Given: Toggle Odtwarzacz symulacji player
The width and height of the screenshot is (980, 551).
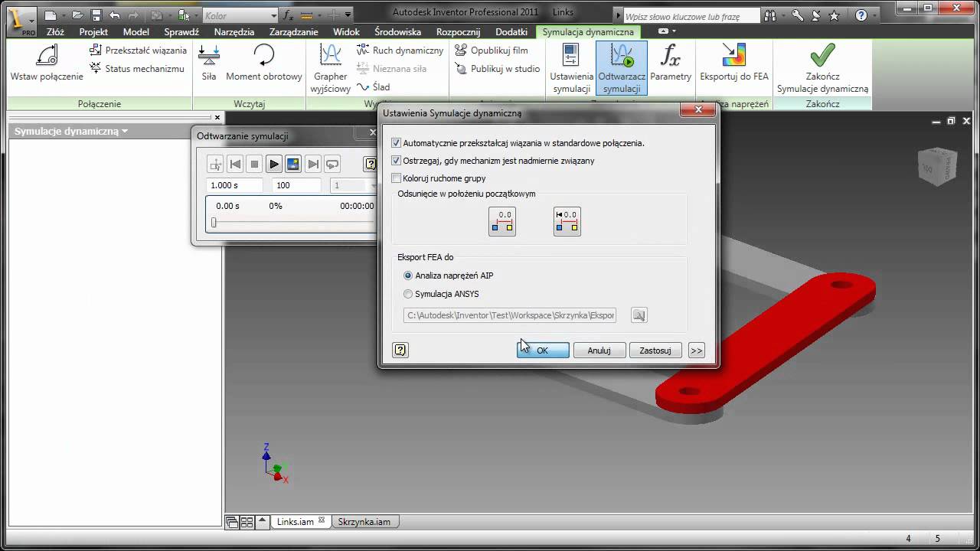Looking at the screenshot, I should [622, 68].
